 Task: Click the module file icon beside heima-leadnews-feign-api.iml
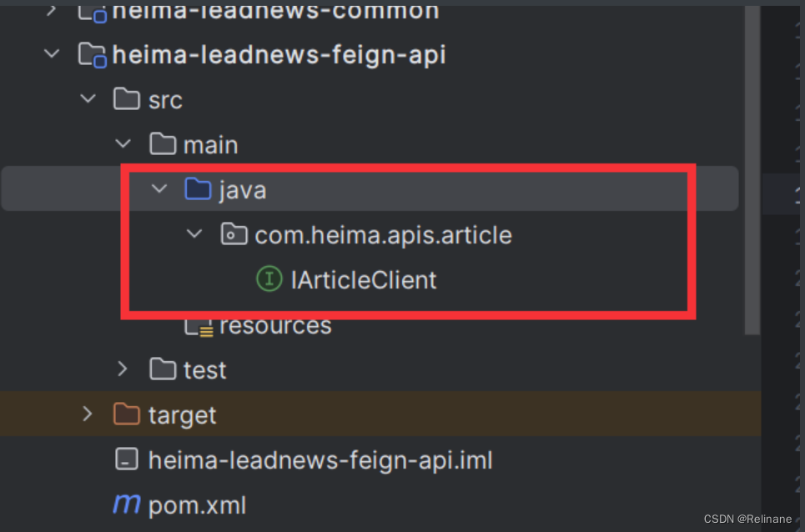[127, 459]
